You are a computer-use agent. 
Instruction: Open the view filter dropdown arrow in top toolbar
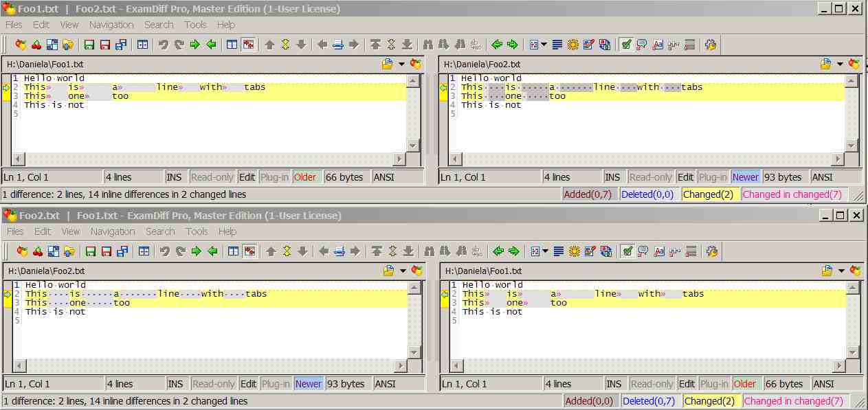coord(544,45)
